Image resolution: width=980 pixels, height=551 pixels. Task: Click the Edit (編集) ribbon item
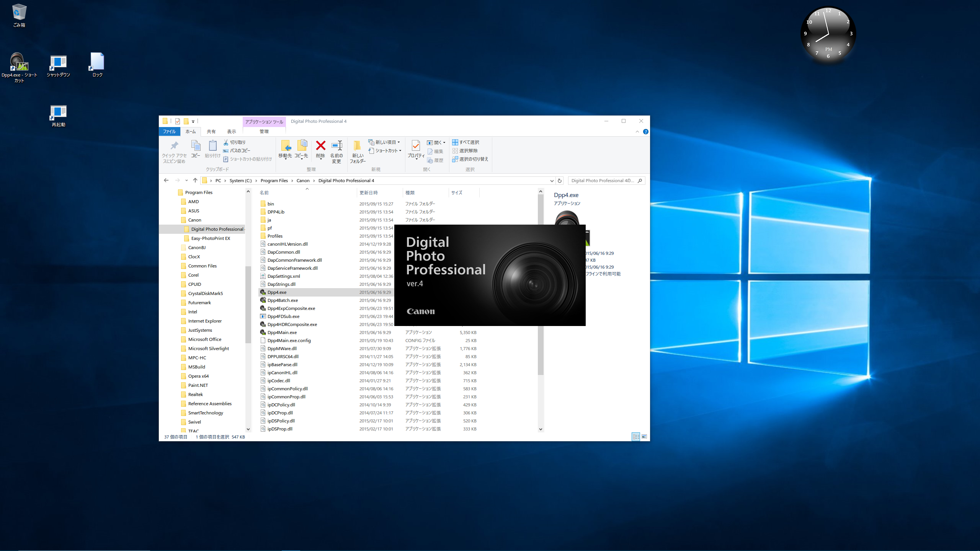pos(435,152)
